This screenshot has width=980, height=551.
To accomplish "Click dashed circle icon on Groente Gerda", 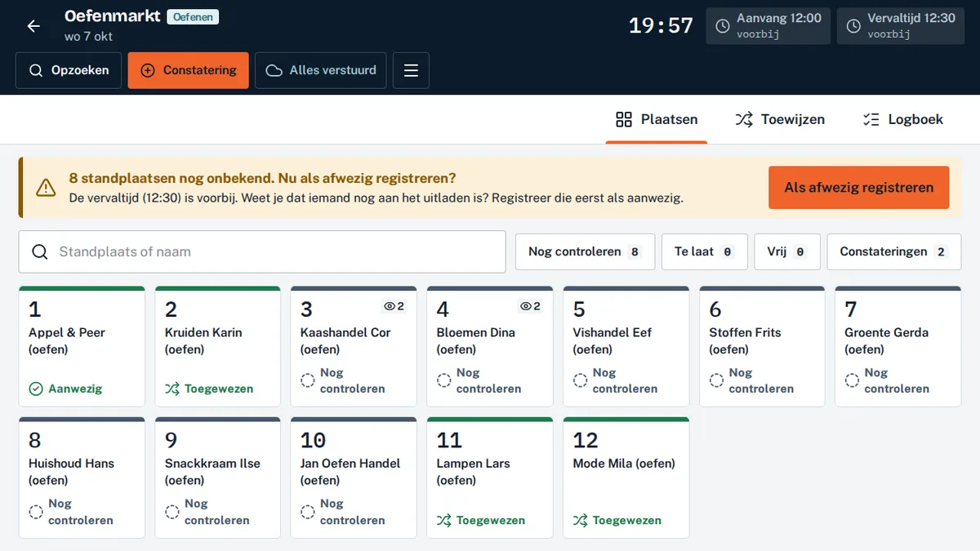I will coord(852,380).
